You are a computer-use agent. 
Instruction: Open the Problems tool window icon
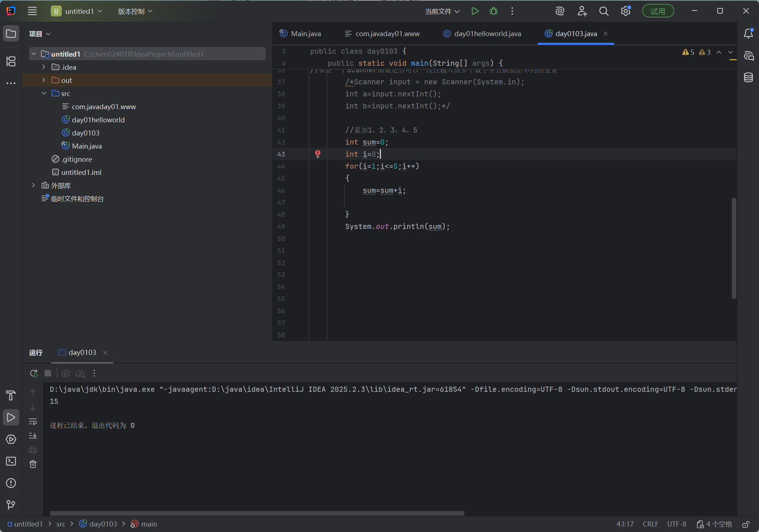tap(11, 483)
